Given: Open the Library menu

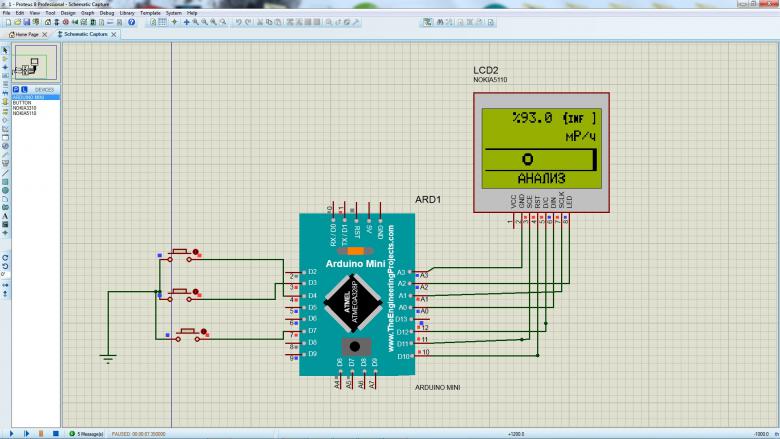Looking at the screenshot, I should point(127,13).
